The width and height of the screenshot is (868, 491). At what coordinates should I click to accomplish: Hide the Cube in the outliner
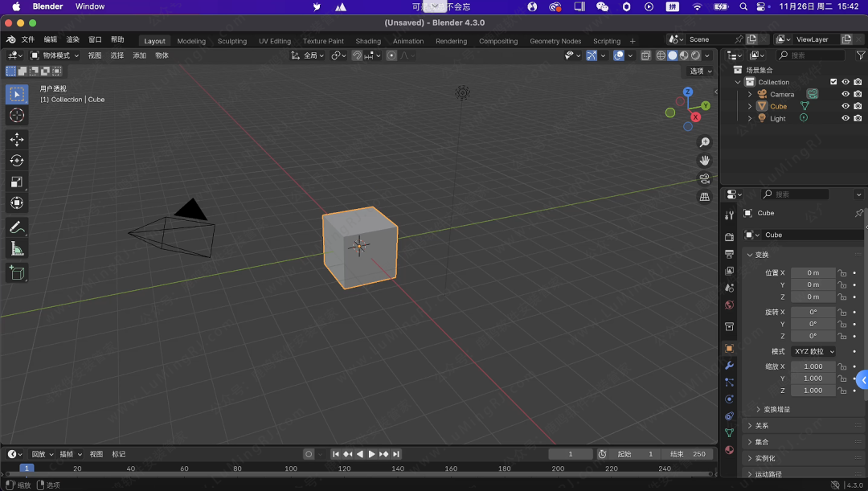tap(845, 106)
